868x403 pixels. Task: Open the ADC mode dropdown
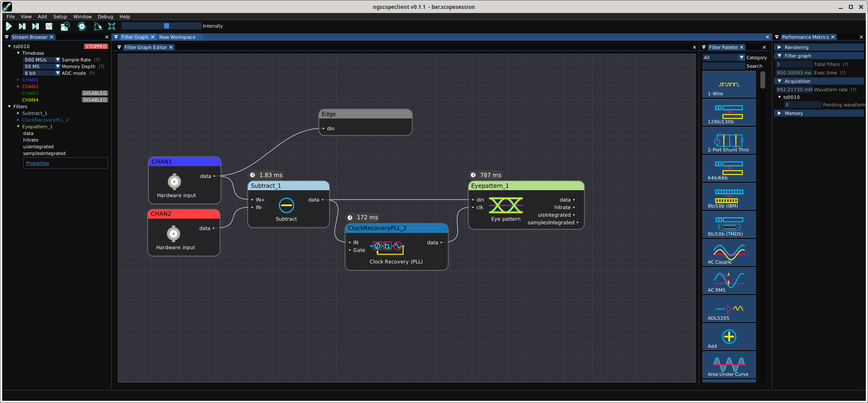tap(57, 73)
